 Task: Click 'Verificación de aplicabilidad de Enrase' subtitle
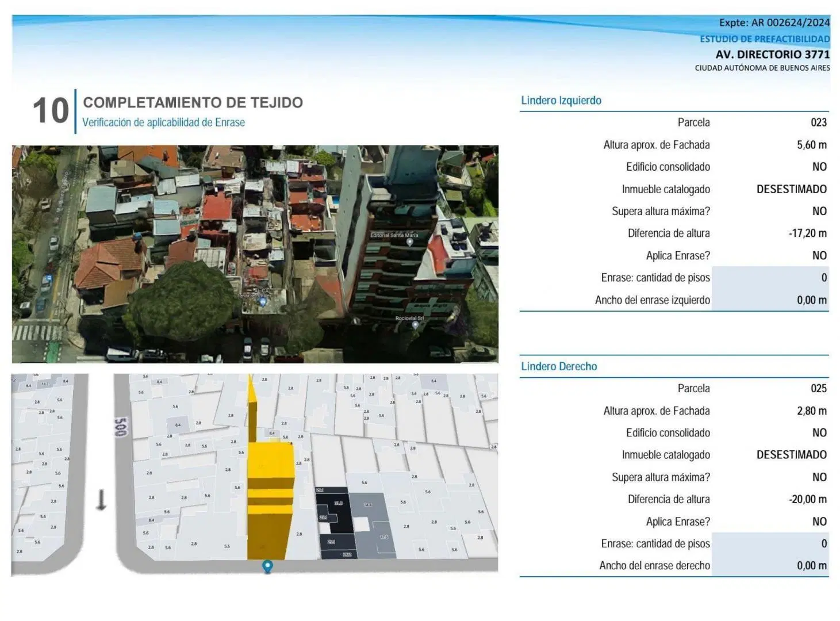[164, 122]
